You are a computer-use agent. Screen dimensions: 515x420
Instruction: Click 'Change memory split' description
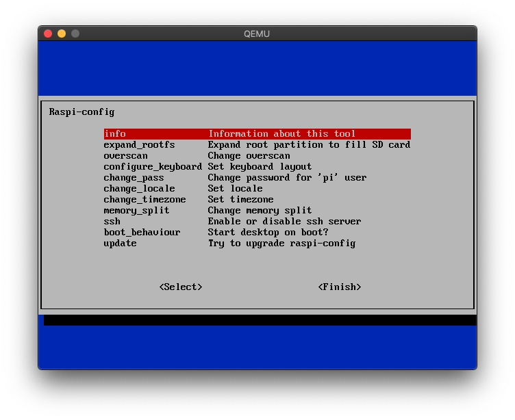pyautogui.click(x=260, y=210)
